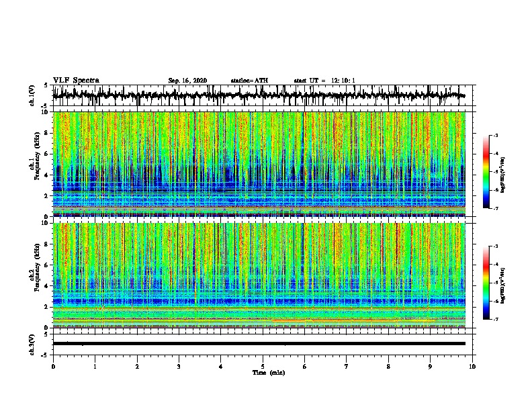The width and height of the screenshot is (532, 411).
Task: Click the ch.2 spectrogram color scale bar
Action: (x=486, y=283)
